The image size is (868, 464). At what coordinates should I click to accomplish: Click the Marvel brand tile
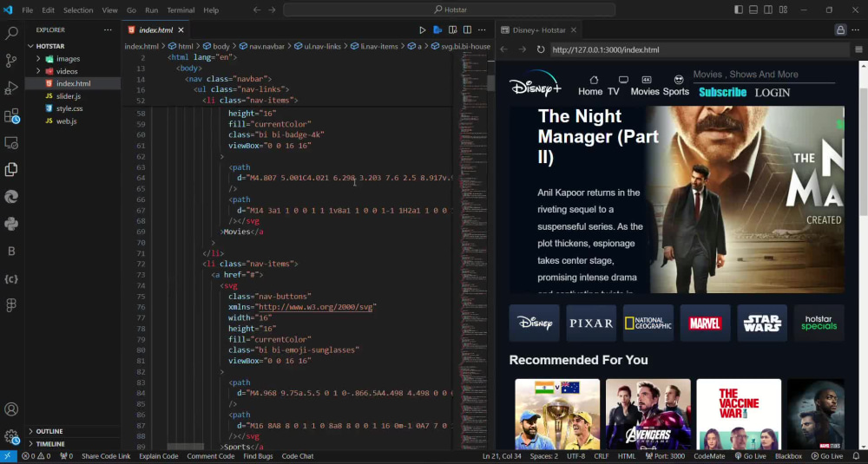pyautogui.click(x=705, y=323)
